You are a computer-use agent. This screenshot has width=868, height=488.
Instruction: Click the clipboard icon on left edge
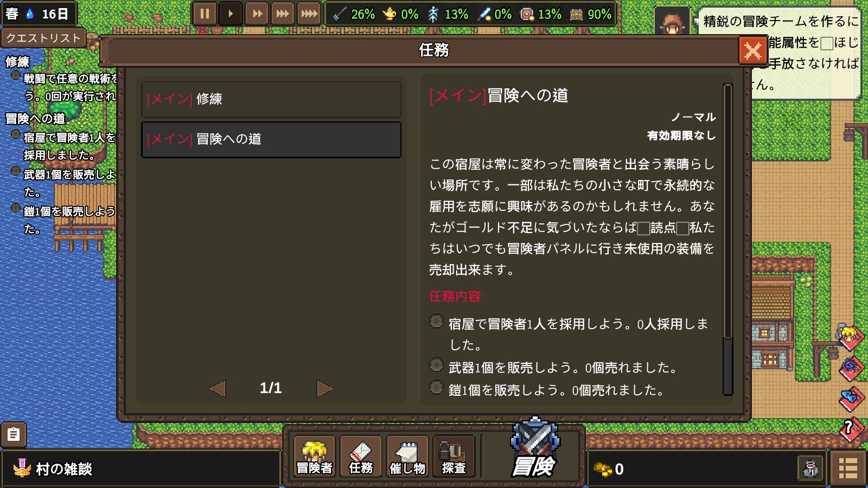(14, 435)
